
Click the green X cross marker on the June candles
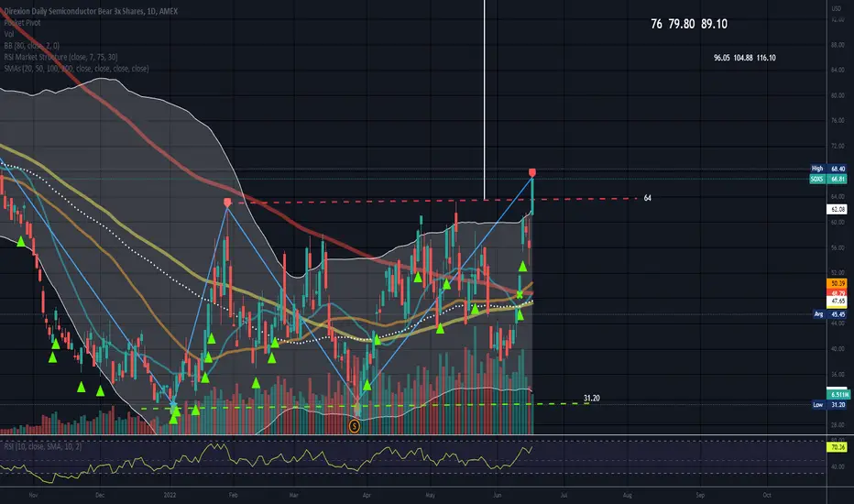pos(520,295)
